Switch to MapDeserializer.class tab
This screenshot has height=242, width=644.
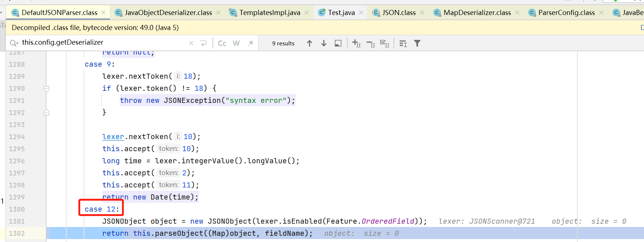pos(476,12)
